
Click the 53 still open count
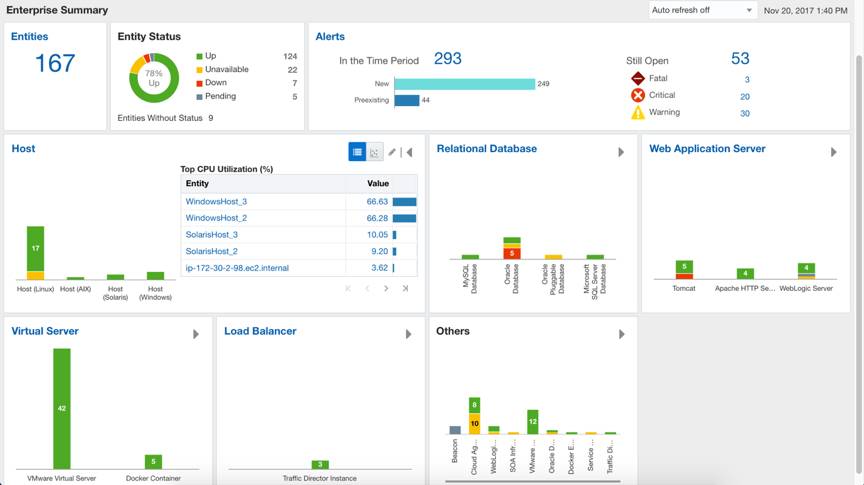pos(740,58)
